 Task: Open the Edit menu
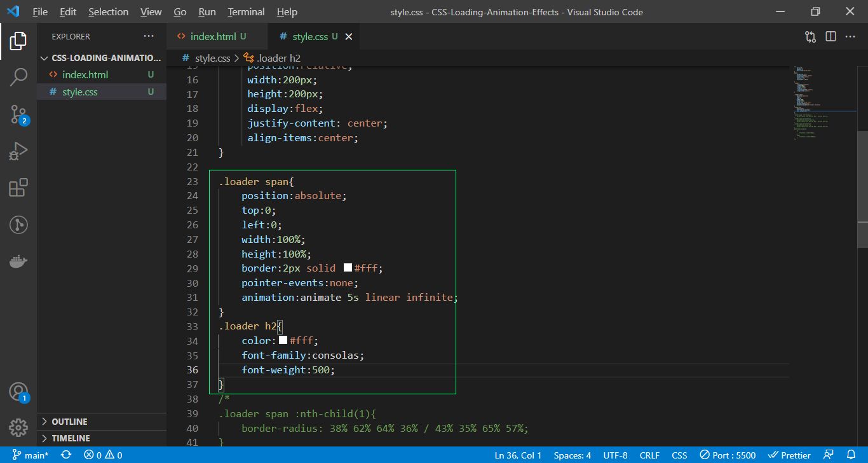tap(68, 11)
